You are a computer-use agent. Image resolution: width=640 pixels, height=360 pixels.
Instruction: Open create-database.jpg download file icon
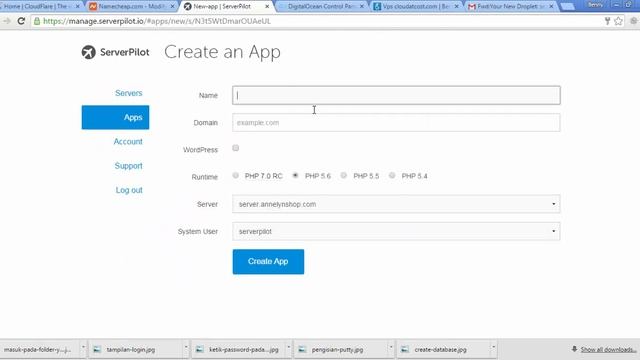point(405,349)
